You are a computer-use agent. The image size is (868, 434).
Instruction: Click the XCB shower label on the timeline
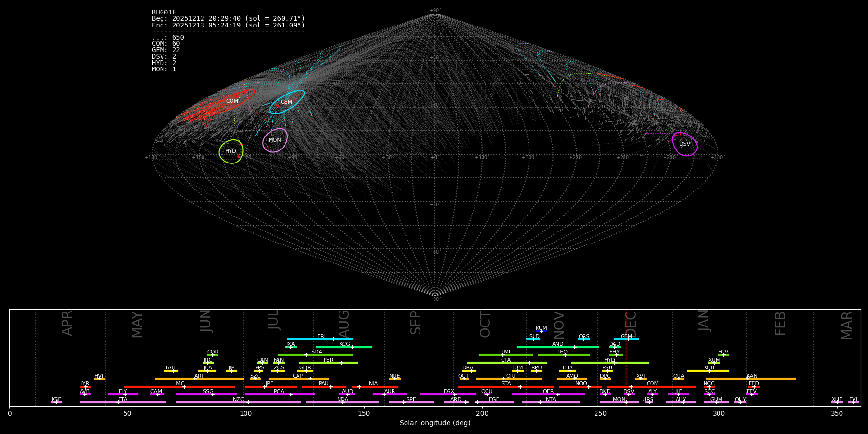tap(709, 368)
